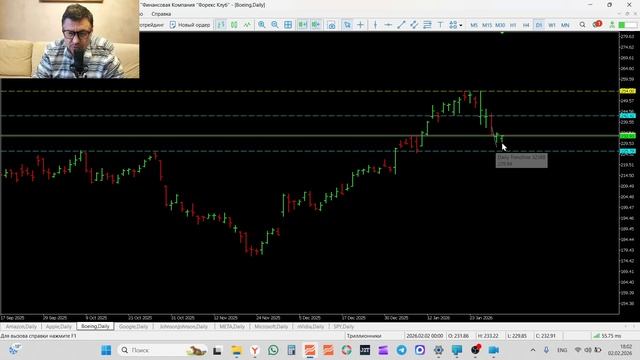Select the equidistant channel tool
This screenshot has height=360, width=640.
[x=414, y=25]
